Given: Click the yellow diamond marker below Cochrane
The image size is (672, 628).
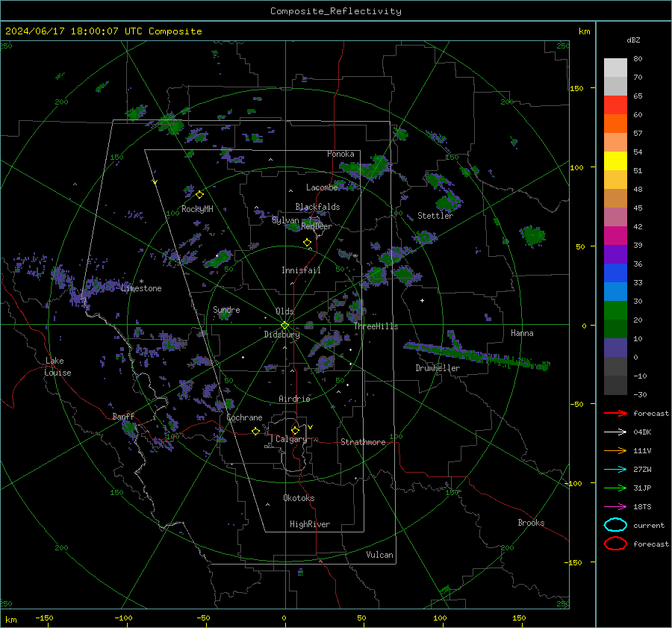Looking at the screenshot, I should click(x=255, y=431).
